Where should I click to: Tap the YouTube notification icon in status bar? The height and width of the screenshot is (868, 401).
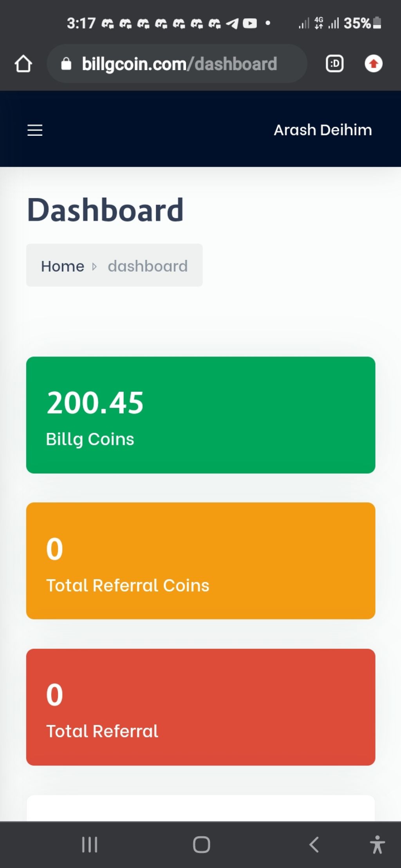(250, 23)
